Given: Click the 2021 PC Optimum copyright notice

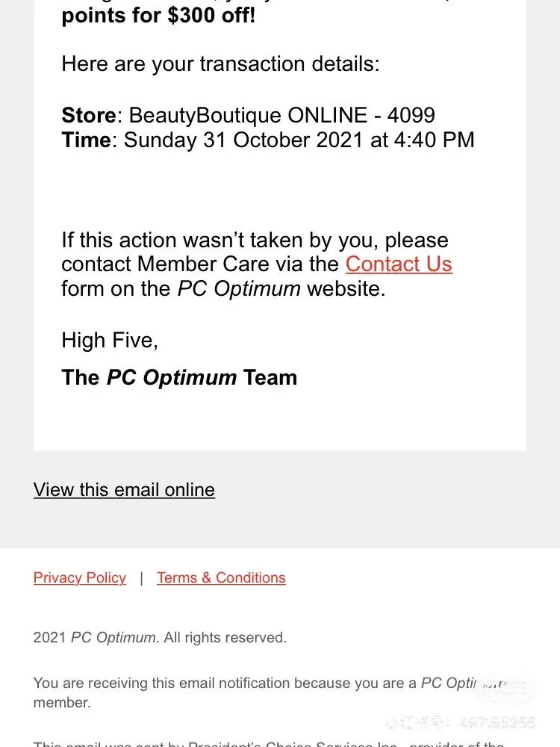Looking at the screenshot, I should (160, 638).
